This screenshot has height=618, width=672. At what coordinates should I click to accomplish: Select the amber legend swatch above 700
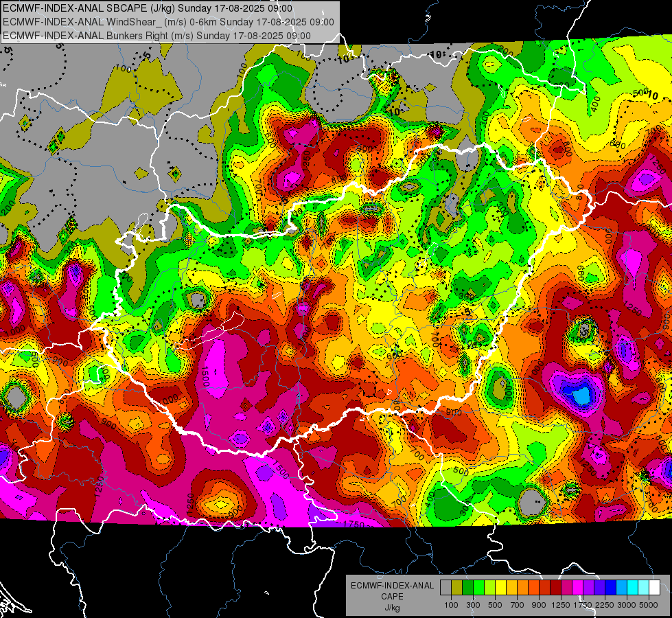tap(511, 588)
